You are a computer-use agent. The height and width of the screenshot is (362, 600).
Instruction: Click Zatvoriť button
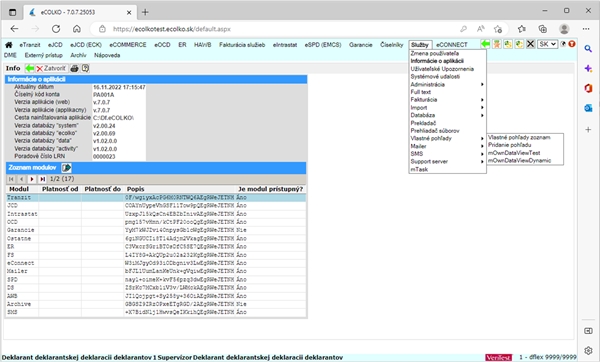(x=51, y=68)
